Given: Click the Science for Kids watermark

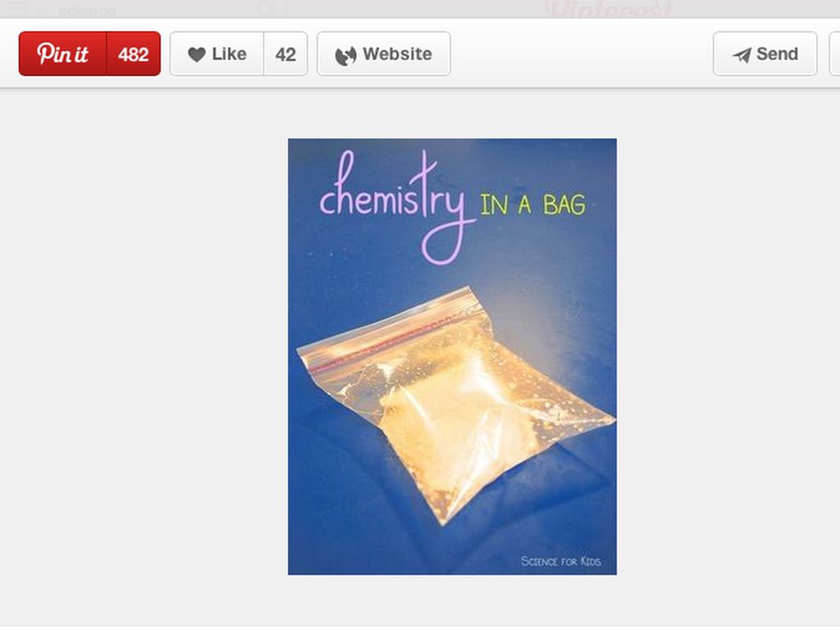Looking at the screenshot, I should click(x=560, y=561).
